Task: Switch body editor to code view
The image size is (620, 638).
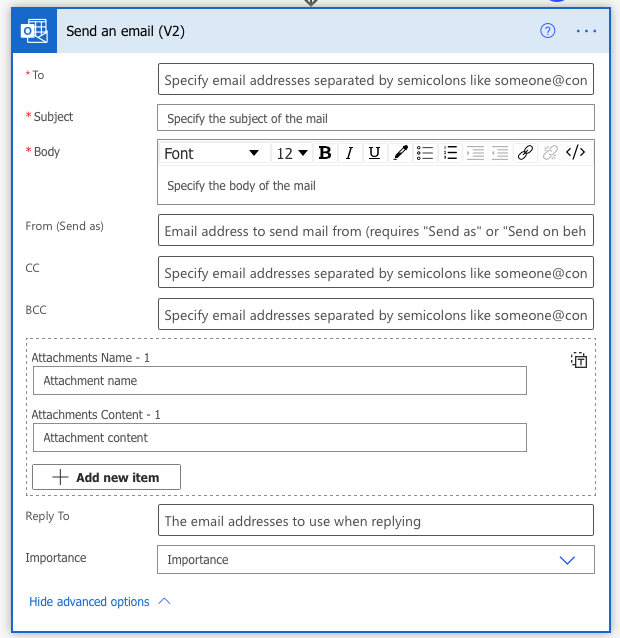Action: click(575, 153)
